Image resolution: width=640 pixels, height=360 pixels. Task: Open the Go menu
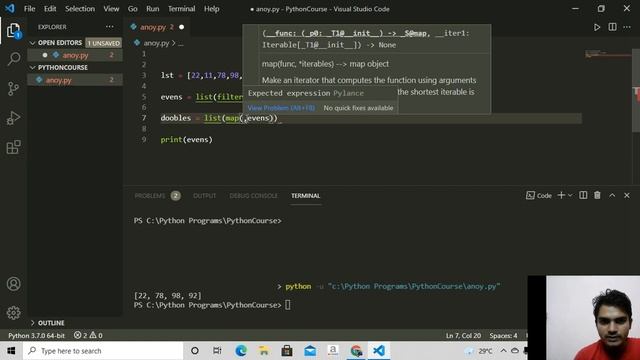[133, 9]
